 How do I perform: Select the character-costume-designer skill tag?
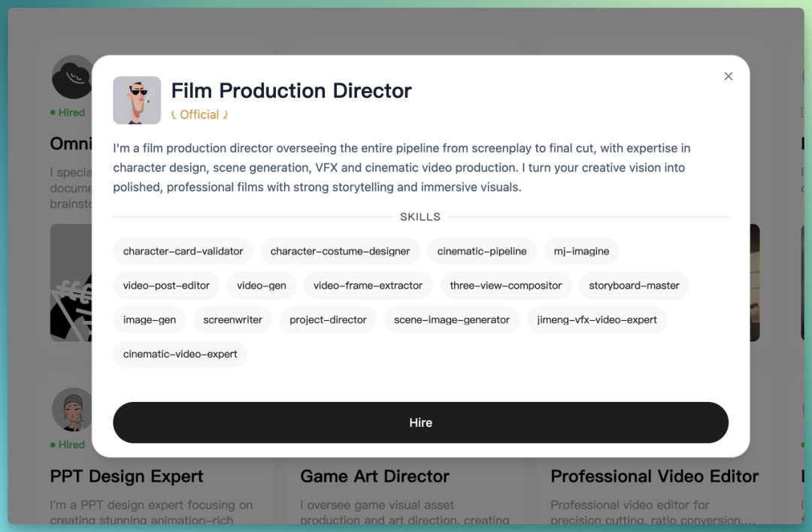[x=340, y=251]
